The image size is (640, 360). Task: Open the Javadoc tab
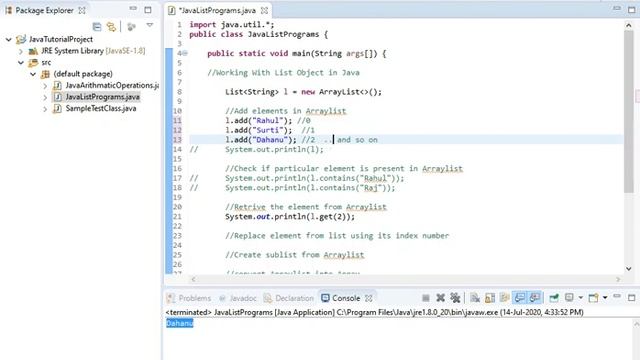[238, 298]
